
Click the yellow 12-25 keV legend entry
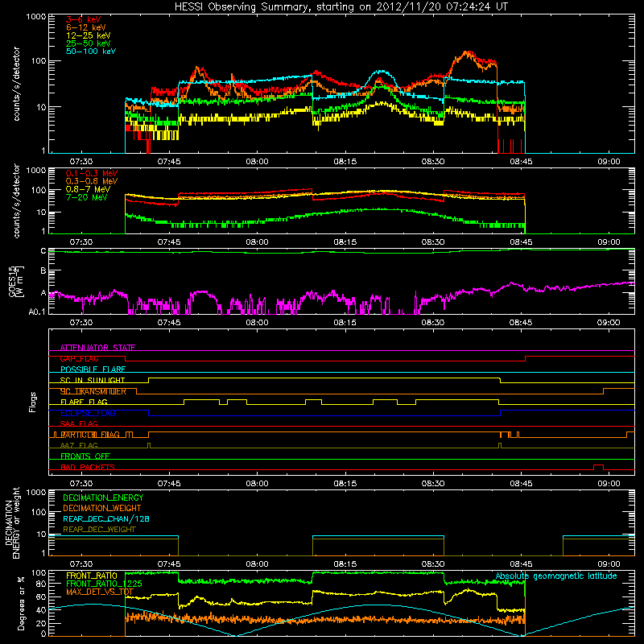pyautogui.click(x=89, y=35)
